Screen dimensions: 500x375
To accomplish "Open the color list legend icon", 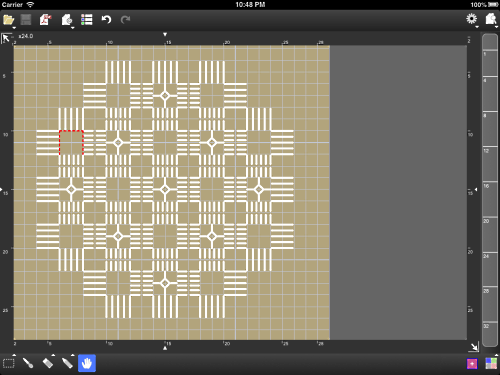I will coord(87,20).
